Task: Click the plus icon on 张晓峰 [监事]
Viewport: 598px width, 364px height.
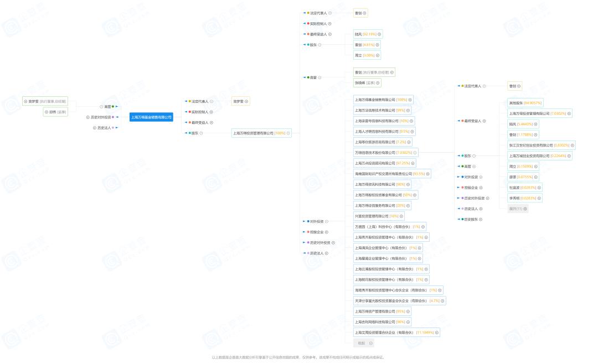Action: (378, 83)
